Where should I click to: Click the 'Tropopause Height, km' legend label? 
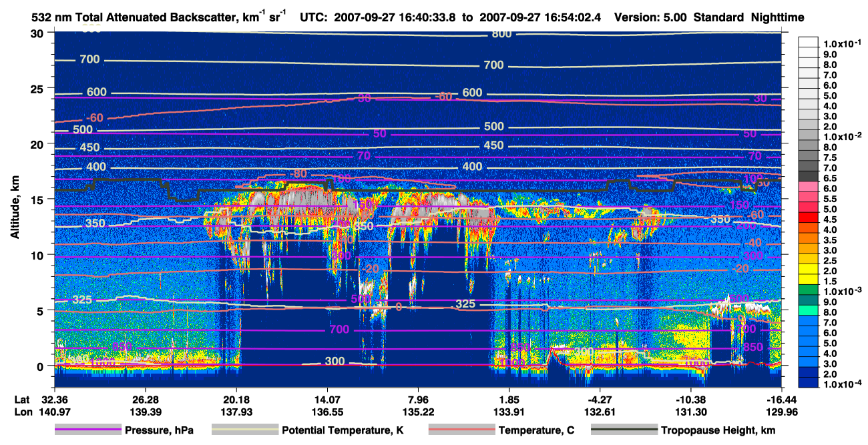click(x=718, y=430)
